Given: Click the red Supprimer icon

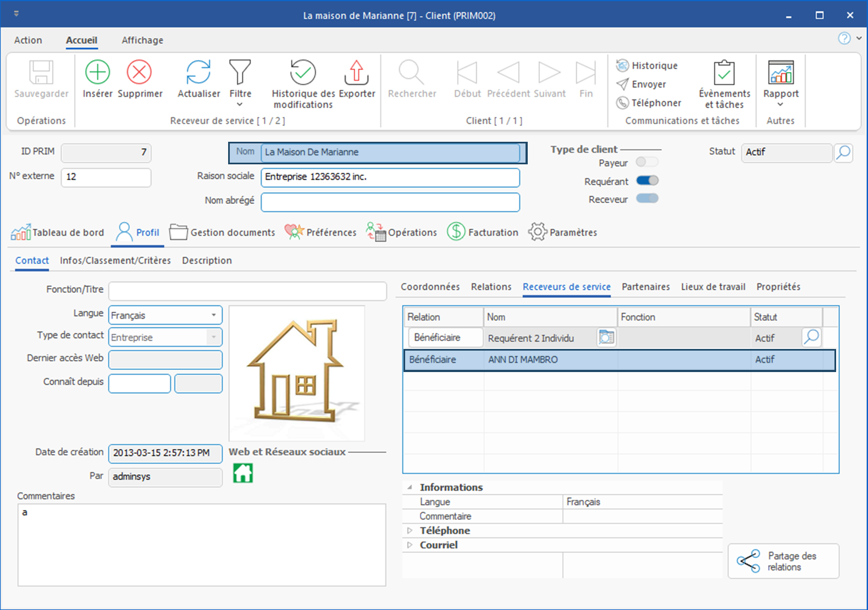Looking at the screenshot, I should click(140, 73).
